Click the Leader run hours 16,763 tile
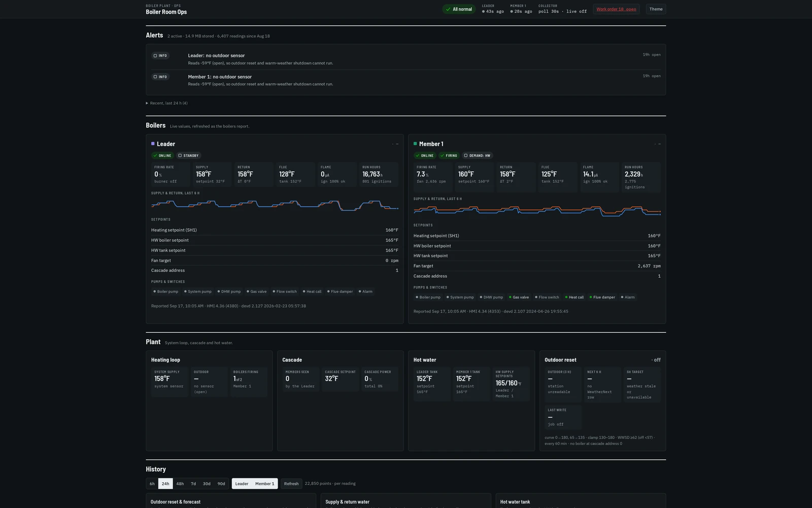Viewport: 812px width, 508px height. (x=379, y=174)
